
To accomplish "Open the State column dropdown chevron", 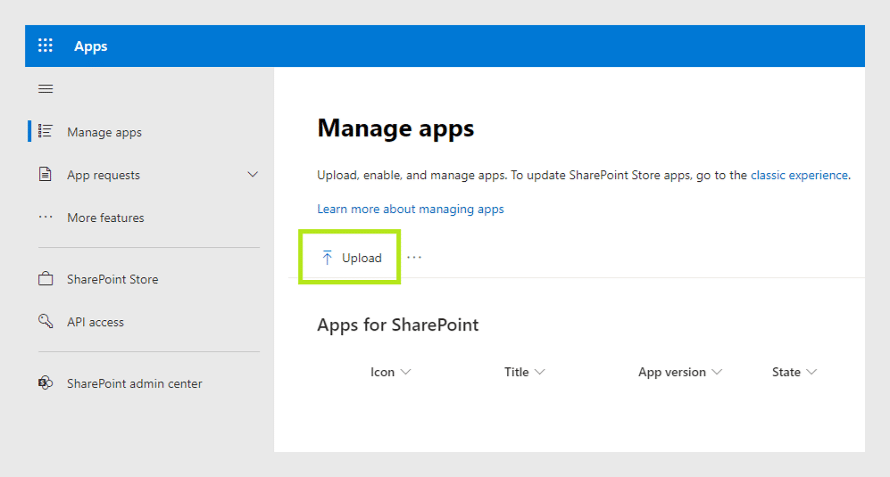I will (x=812, y=372).
